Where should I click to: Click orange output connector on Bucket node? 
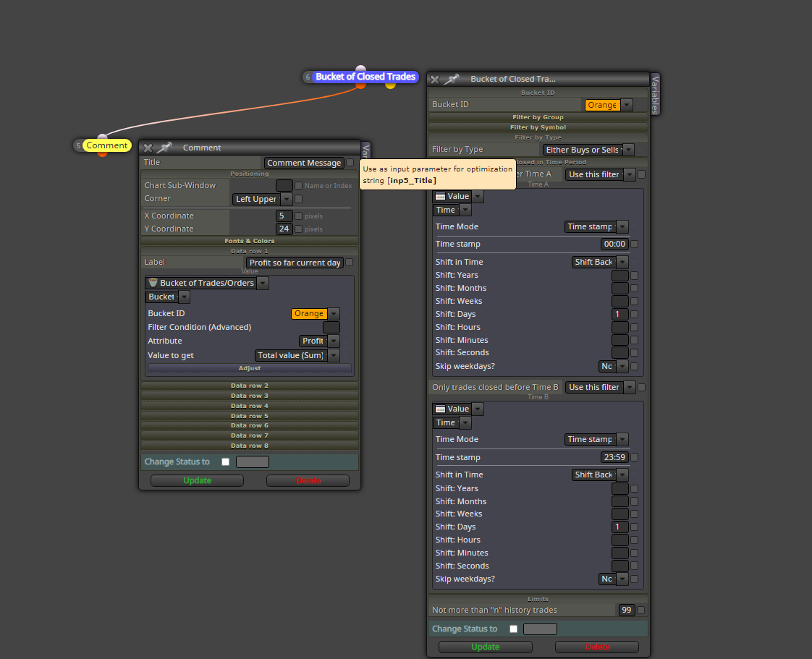[361, 85]
